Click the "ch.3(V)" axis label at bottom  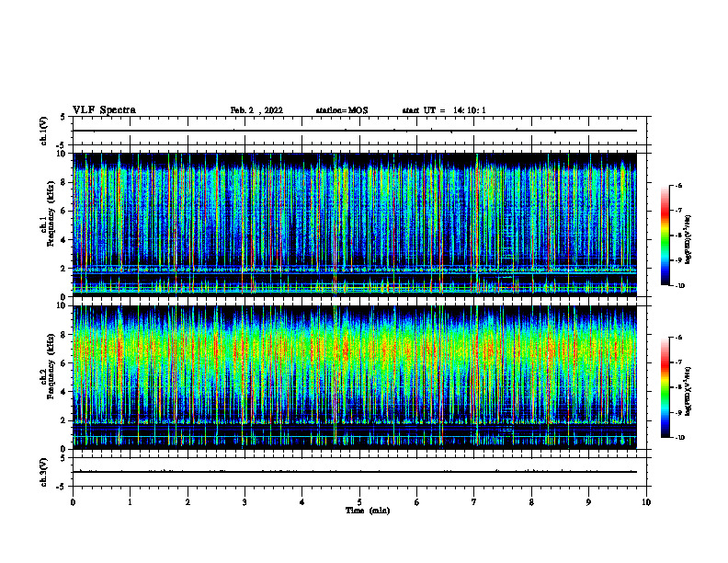pyautogui.click(x=43, y=472)
